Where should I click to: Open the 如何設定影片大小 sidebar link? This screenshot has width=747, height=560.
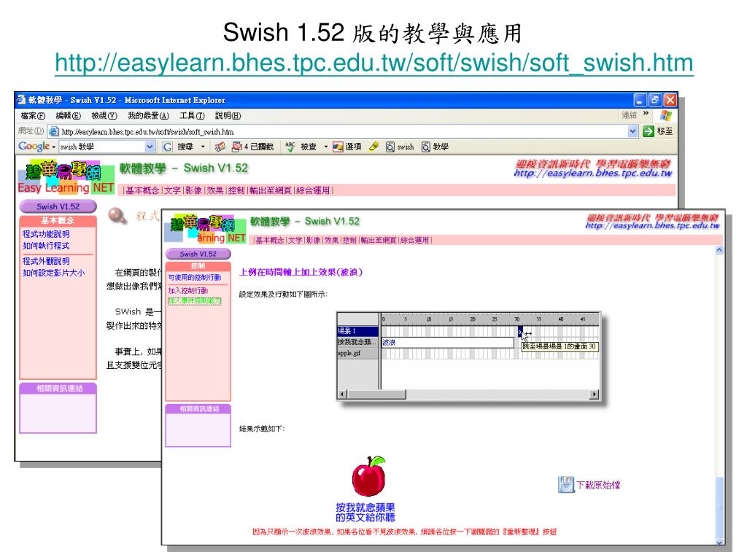click(53, 273)
